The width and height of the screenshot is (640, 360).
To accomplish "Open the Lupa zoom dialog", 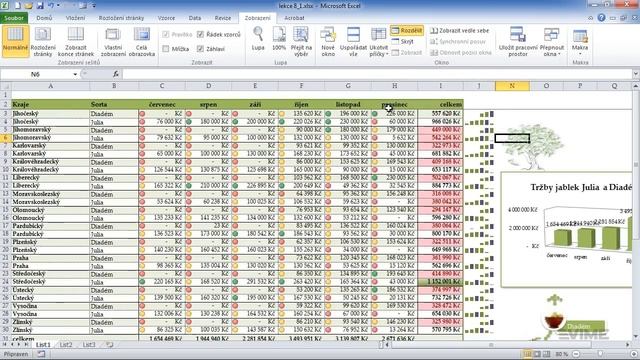I will click(258, 39).
